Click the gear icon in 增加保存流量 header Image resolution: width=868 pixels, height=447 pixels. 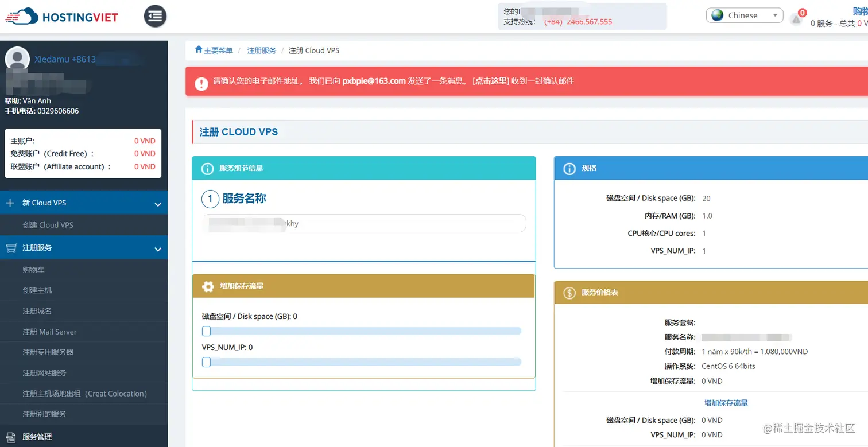(208, 286)
